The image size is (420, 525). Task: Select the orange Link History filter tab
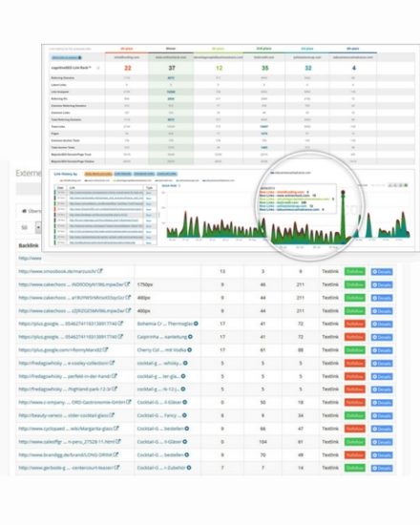pos(98,174)
